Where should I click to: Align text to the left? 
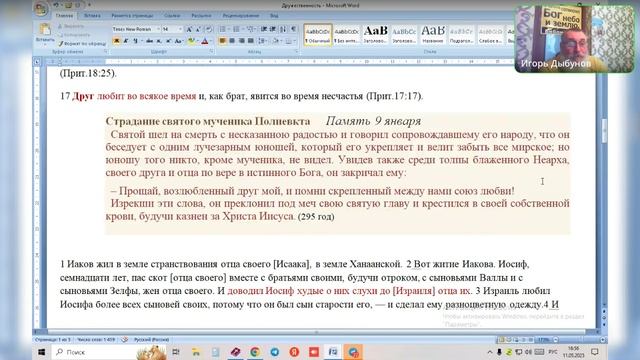pos(222,41)
